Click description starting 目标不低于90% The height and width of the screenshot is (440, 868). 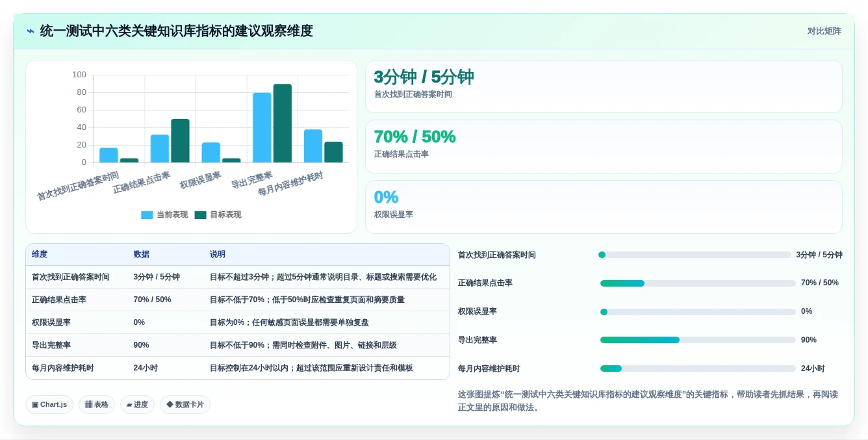303,345
